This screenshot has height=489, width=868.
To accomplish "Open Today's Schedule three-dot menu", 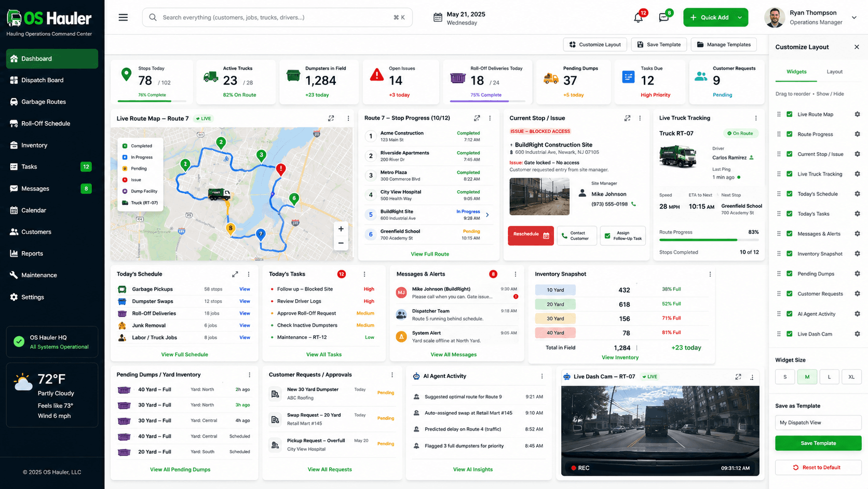I will (x=249, y=274).
